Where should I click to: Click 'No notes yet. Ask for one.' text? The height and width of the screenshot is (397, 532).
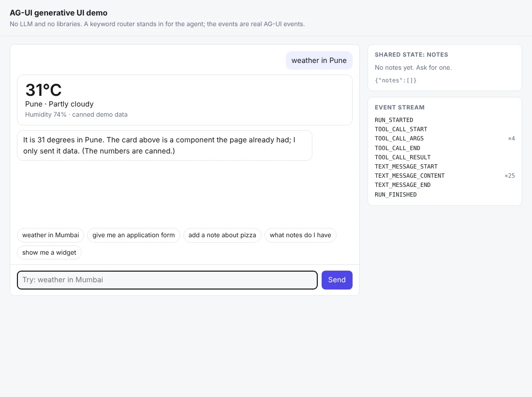(x=413, y=68)
